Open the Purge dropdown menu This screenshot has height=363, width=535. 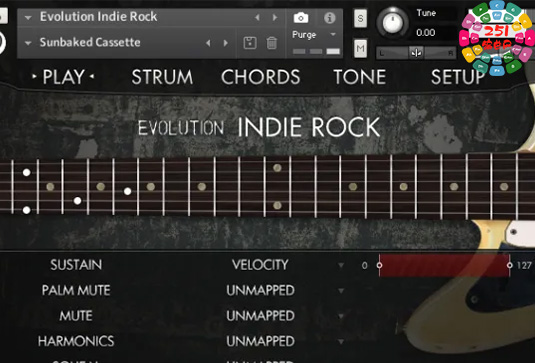(333, 34)
